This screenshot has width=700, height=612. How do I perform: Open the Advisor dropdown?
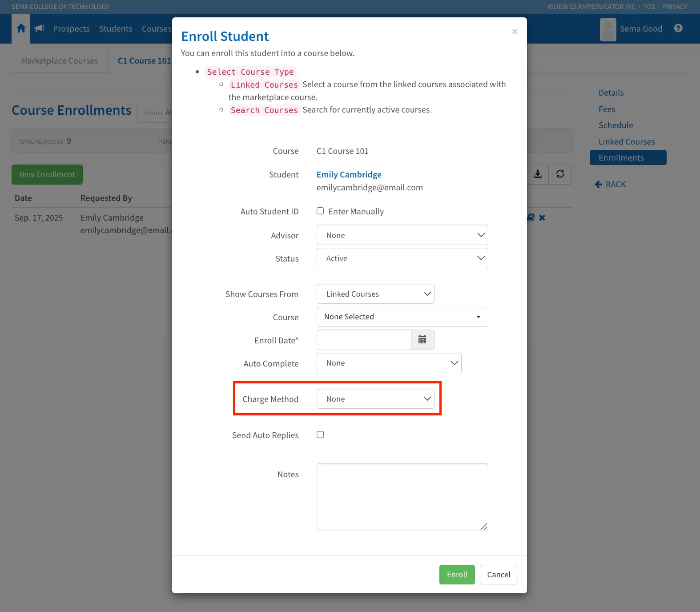[x=402, y=235]
